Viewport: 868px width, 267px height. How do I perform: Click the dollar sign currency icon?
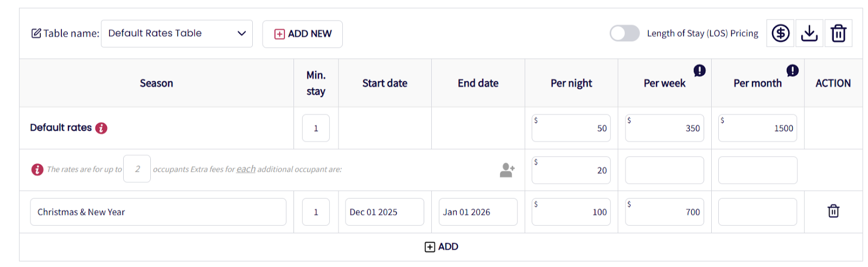pos(780,34)
